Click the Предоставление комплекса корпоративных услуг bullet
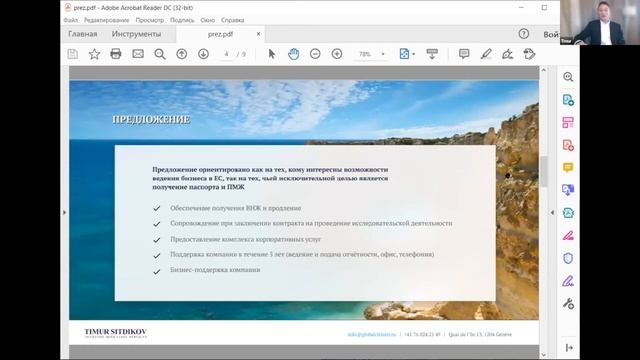The height and width of the screenshot is (360, 640). tap(245, 239)
